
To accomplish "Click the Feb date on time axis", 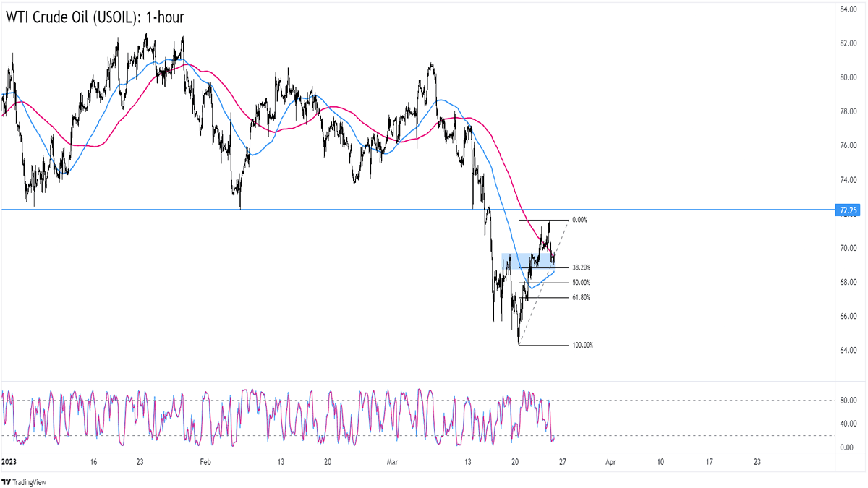I will point(205,461).
